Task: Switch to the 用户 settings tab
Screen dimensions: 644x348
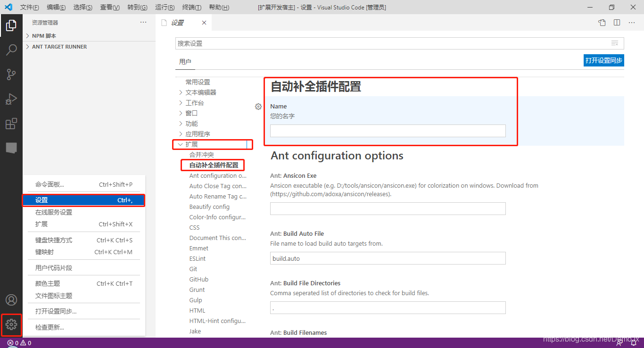Action: click(x=185, y=62)
